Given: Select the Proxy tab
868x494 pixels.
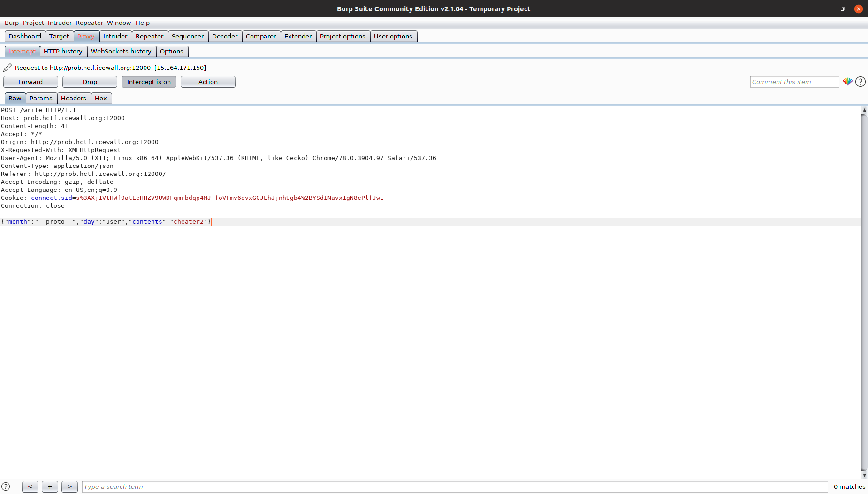Looking at the screenshot, I should click(86, 36).
